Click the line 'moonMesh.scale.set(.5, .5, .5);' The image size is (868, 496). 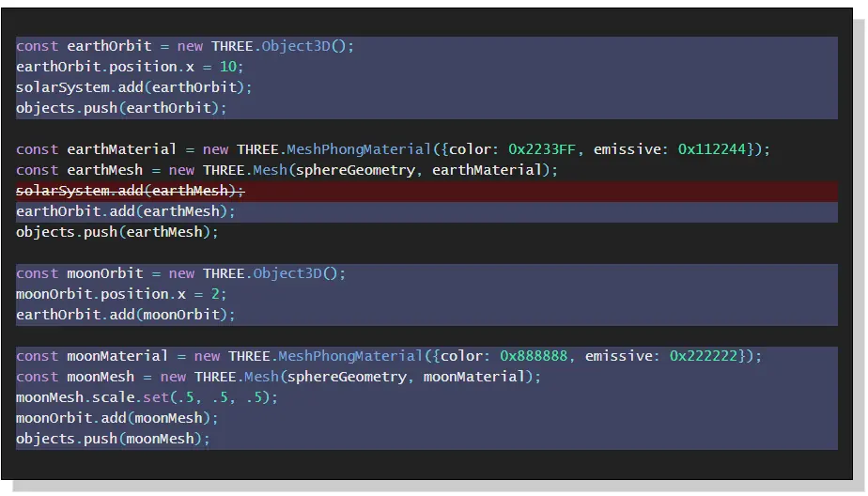click(x=147, y=397)
